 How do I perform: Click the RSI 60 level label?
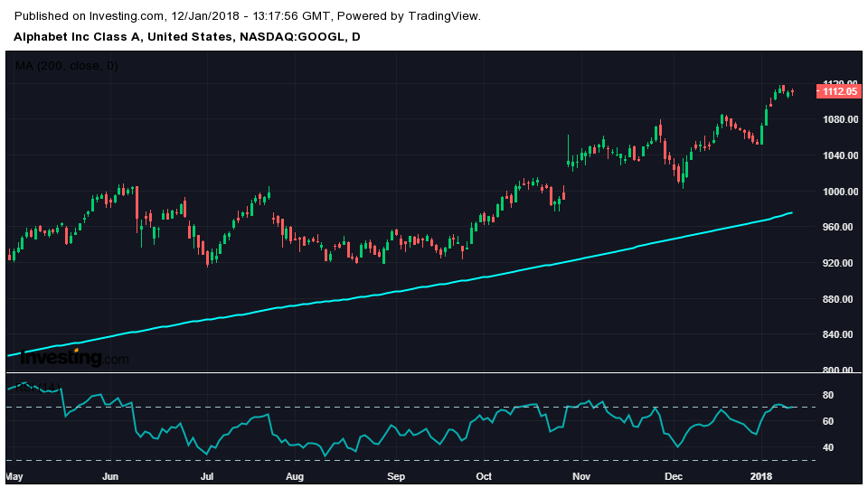(x=828, y=421)
